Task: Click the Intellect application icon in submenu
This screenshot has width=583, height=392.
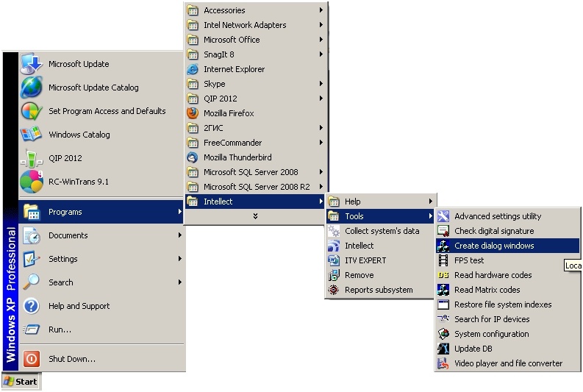Action: [x=334, y=246]
